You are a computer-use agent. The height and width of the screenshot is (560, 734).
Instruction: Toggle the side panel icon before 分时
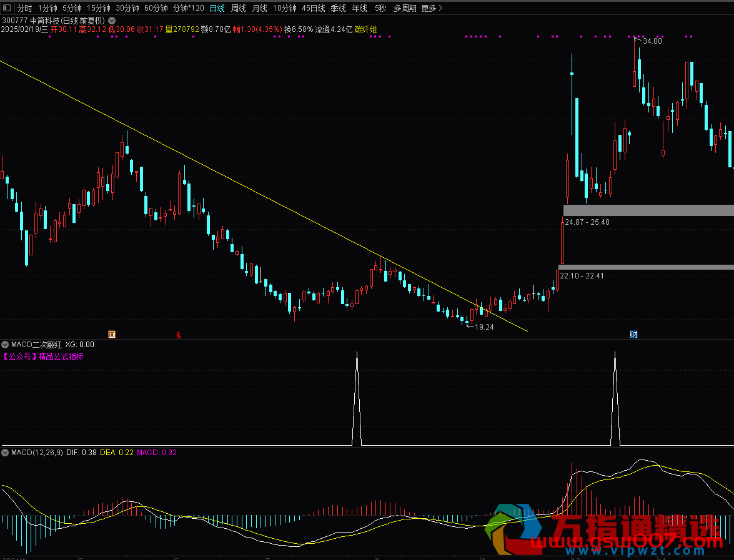point(6,8)
